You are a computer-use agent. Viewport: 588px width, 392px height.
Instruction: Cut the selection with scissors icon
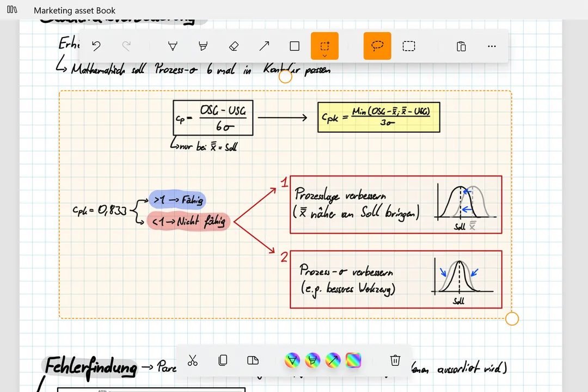(x=192, y=360)
